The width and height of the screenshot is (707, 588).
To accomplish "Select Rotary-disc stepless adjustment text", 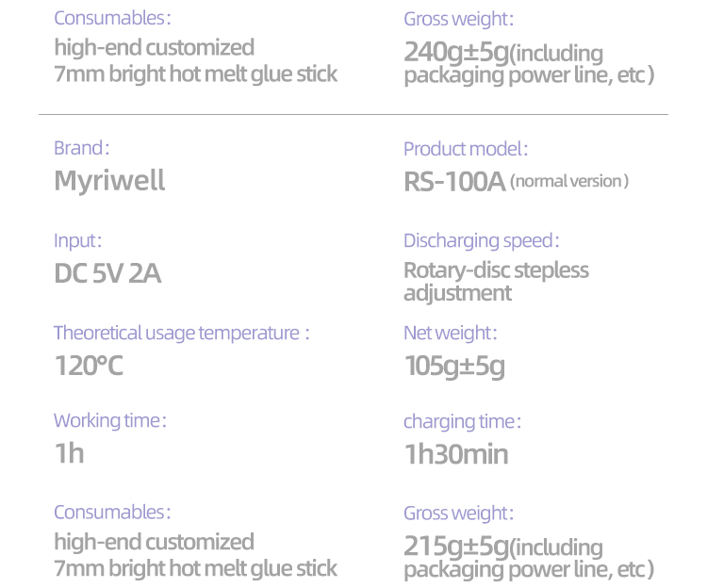I will click(496, 281).
